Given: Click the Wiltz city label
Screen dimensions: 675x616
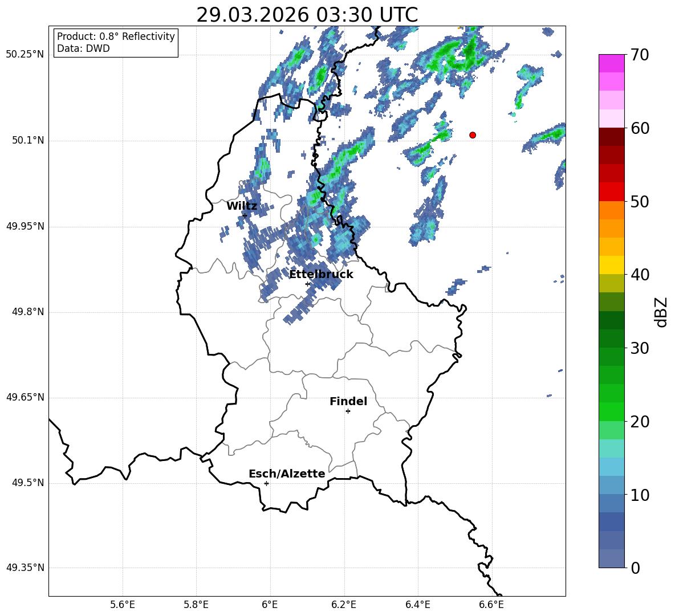Looking at the screenshot, I should [x=242, y=206].
